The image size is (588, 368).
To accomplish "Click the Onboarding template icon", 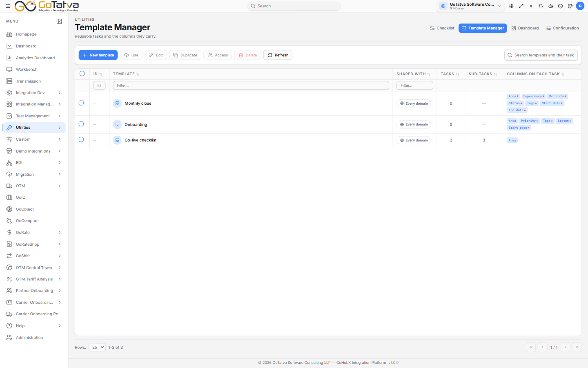I will [x=117, y=125].
